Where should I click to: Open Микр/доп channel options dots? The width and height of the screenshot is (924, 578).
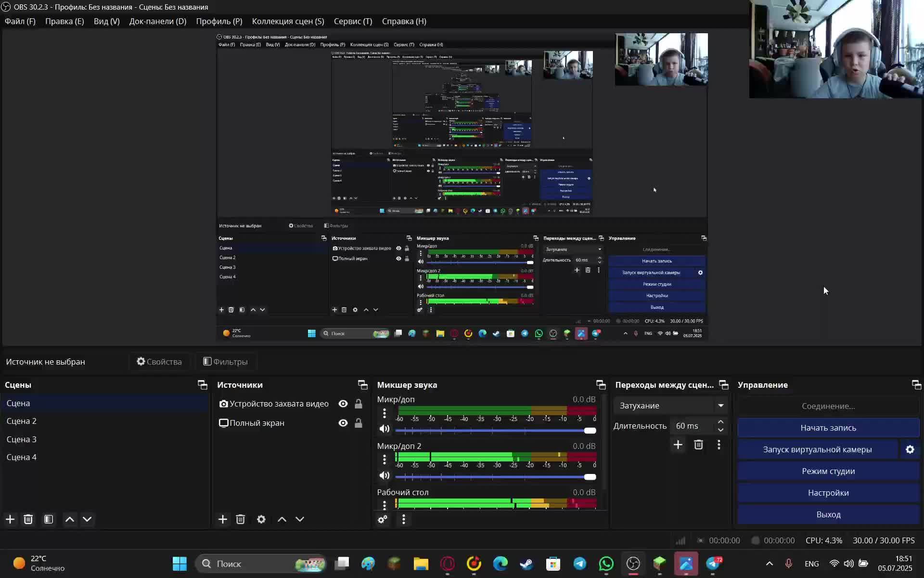(385, 413)
